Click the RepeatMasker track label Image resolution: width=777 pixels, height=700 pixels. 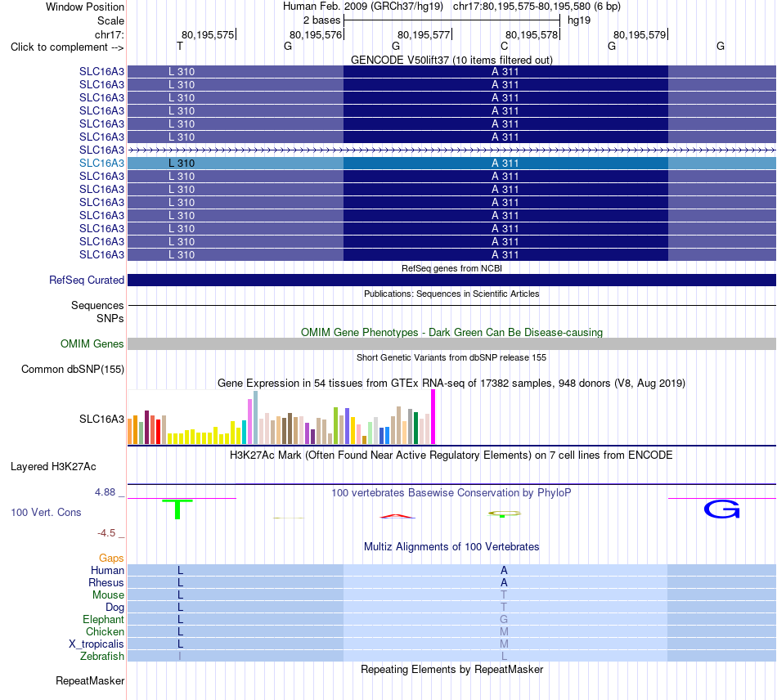(x=90, y=680)
